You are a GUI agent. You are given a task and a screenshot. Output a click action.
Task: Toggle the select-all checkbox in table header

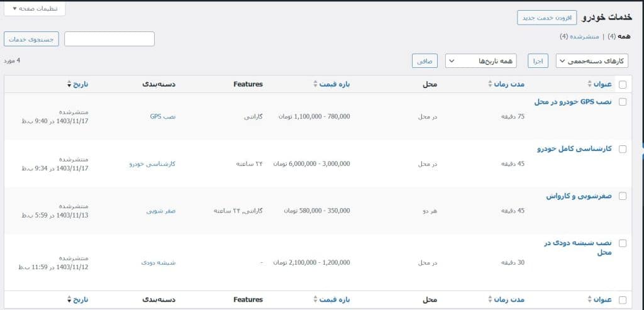pos(623,85)
